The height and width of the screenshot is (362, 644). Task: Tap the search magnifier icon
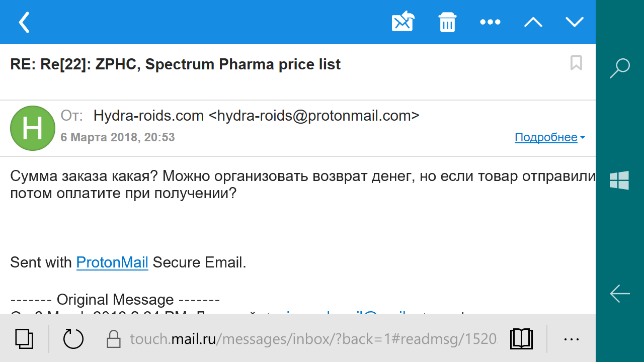(619, 68)
